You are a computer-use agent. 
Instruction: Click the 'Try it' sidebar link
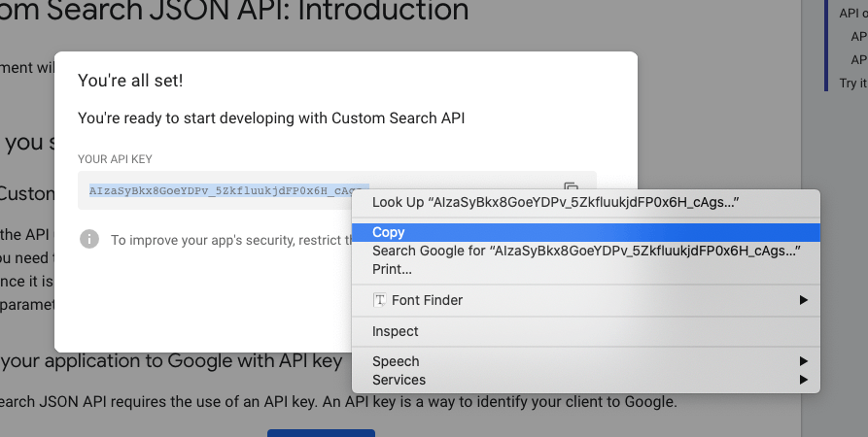click(x=853, y=83)
